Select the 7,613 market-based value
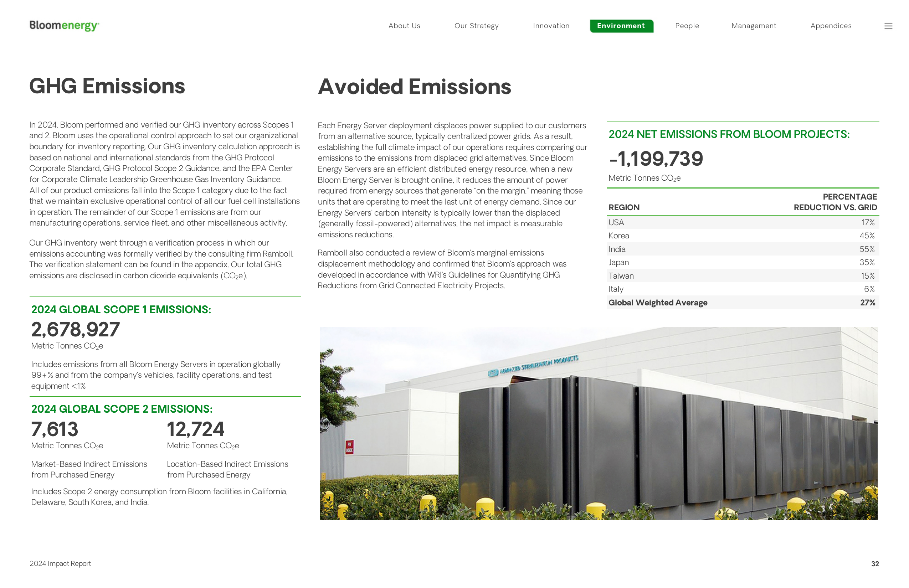The height and width of the screenshot is (588, 909). tap(55, 429)
